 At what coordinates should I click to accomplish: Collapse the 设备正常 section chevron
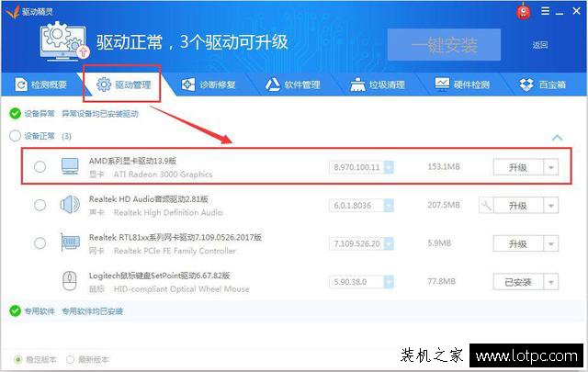(557, 137)
